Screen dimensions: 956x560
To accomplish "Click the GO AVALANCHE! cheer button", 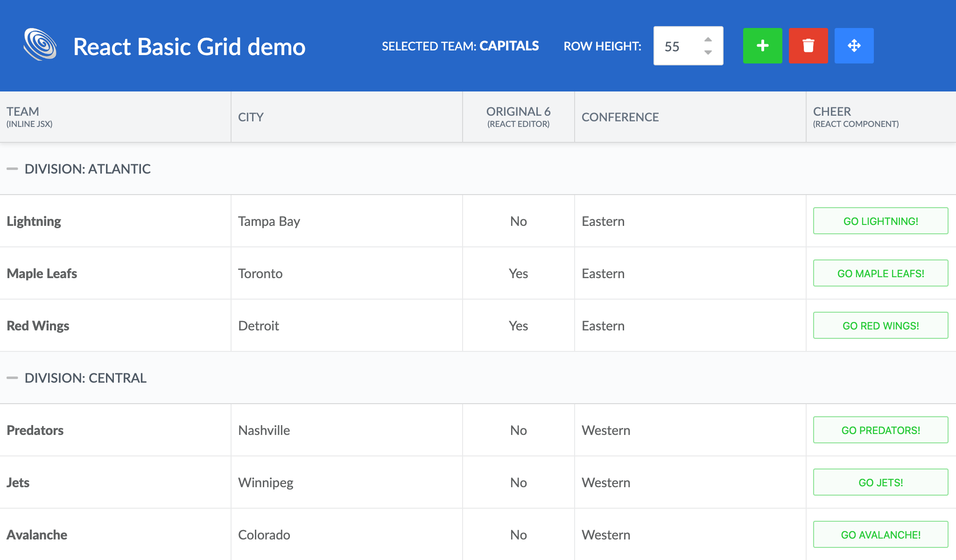I will pyautogui.click(x=879, y=534).
